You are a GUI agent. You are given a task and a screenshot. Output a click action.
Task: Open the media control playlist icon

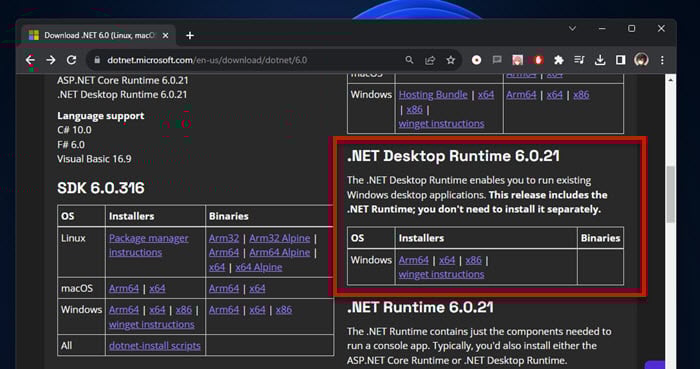579,60
